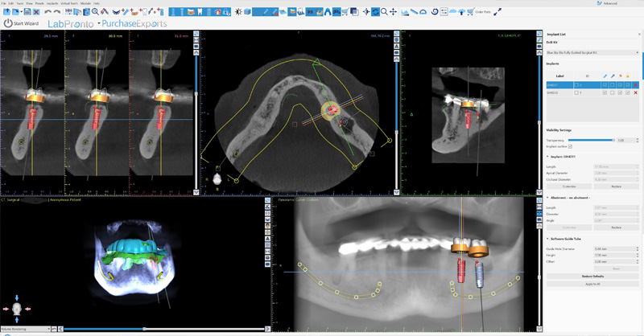
Task: Open the Implants menu
Action: (52, 3)
